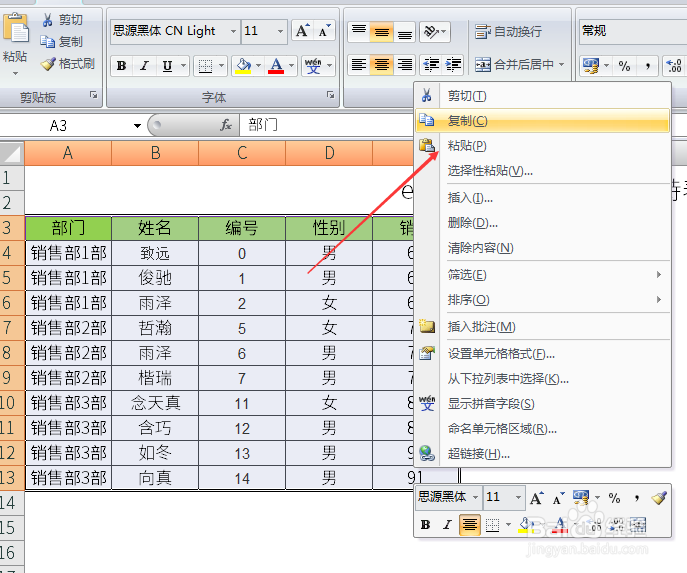Toggle bottom vertical alignment in ribbon
The height and width of the screenshot is (573, 687).
click(404, 32)
